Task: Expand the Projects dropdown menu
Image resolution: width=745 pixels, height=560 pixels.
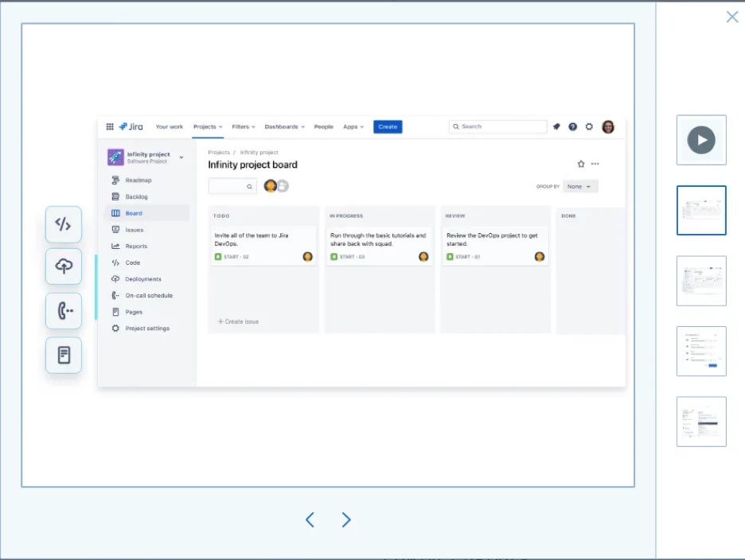Action: 208,126
